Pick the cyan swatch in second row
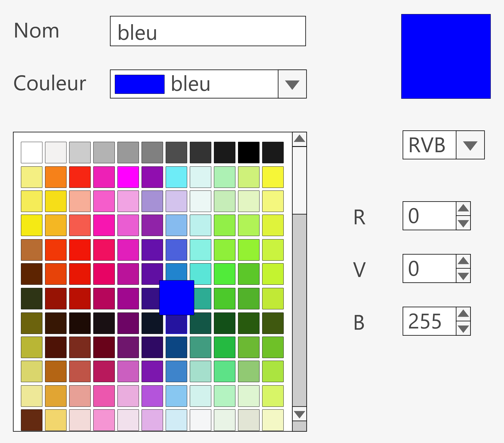This screenshot has width=504, height=443. [176, 177]
